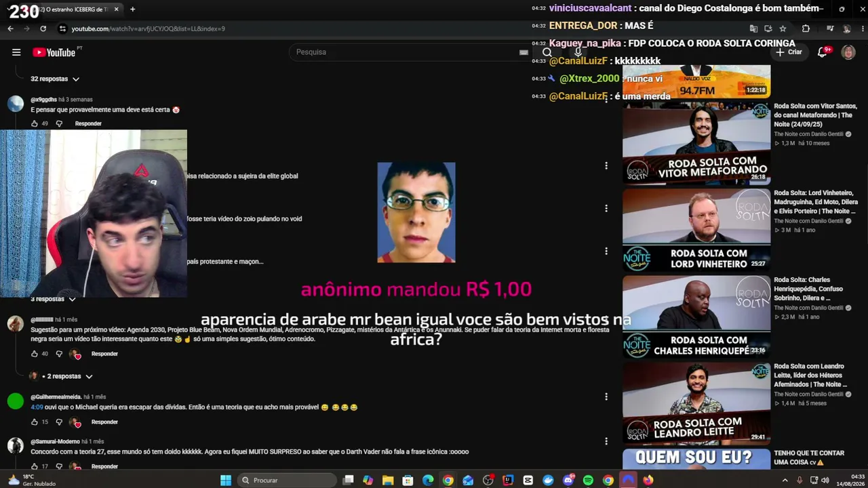The image size is (868, 488).
Task: Expand the 32 respostas replies
Action: tap(55, 79)
